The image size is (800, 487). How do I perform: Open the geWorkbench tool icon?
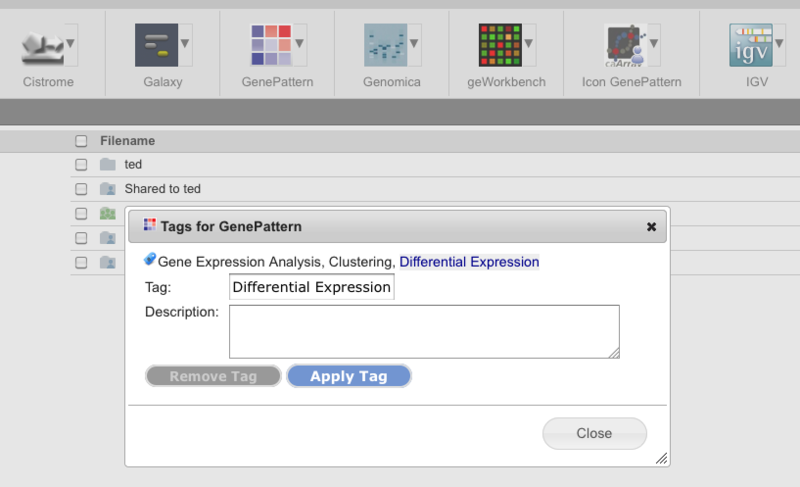(500, 45)
